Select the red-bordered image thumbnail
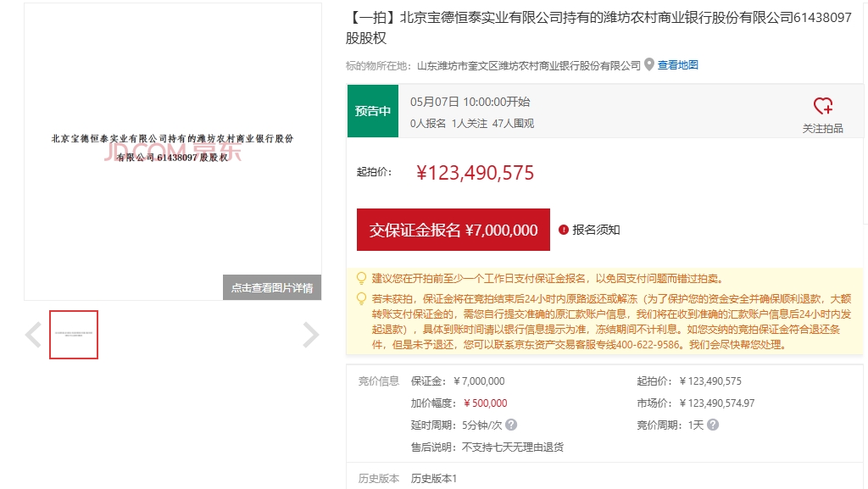The height and width of the screenshot is (489, 868). click(x=74, y=335)
